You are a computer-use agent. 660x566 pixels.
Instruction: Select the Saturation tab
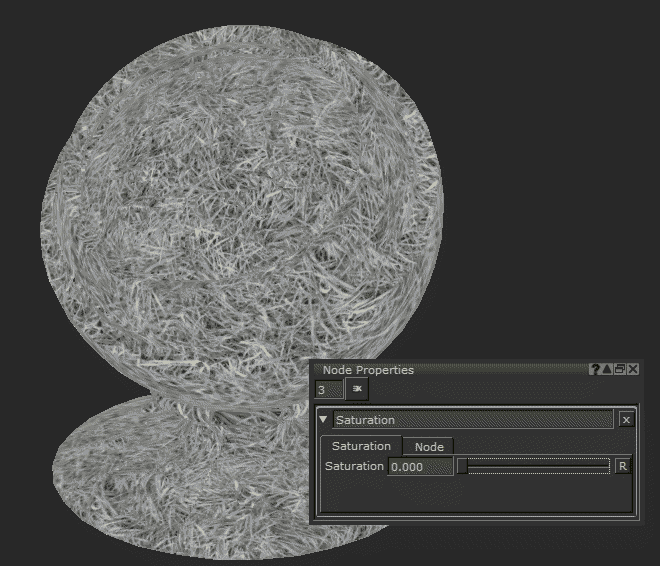coord(361,446)
